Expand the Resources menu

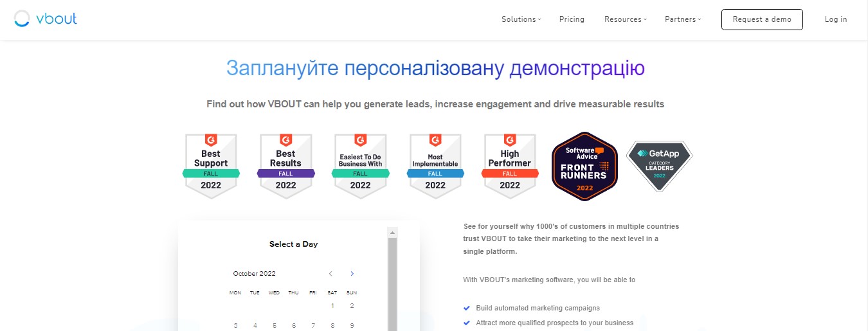pos(625,19)
